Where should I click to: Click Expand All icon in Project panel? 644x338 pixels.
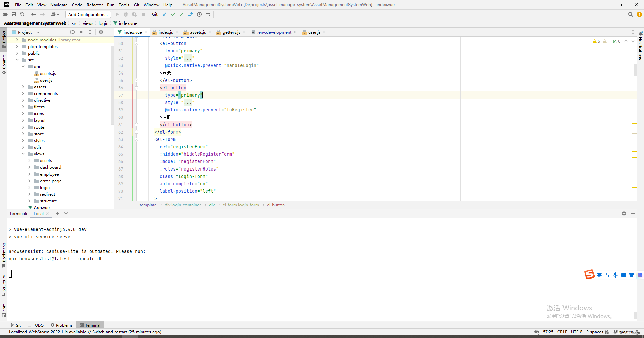(81, 32)
